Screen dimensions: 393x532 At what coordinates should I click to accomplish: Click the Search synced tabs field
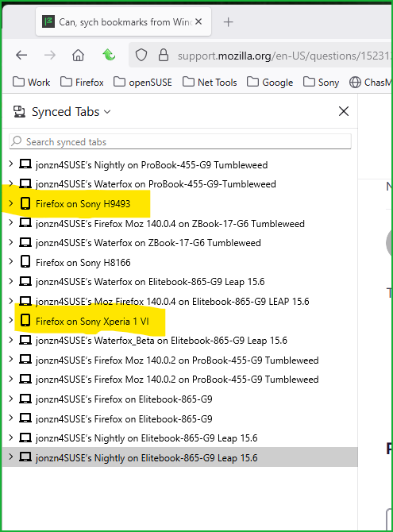pyautogui.click(x=180, y=141)
